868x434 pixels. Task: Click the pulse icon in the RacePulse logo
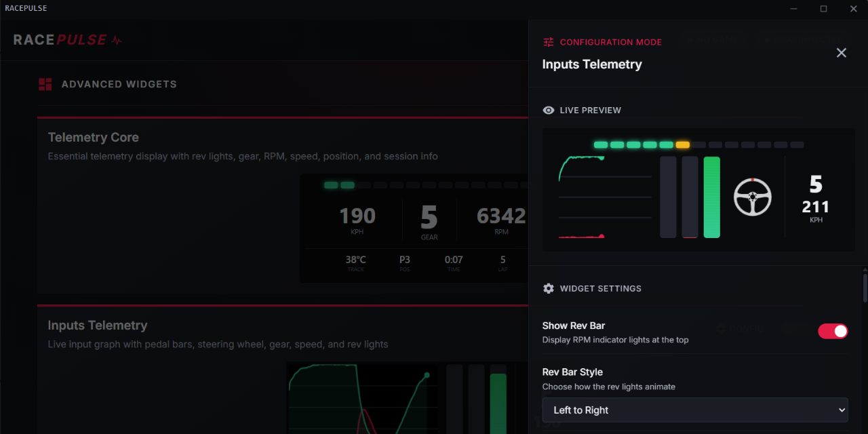tap(117, 39)
